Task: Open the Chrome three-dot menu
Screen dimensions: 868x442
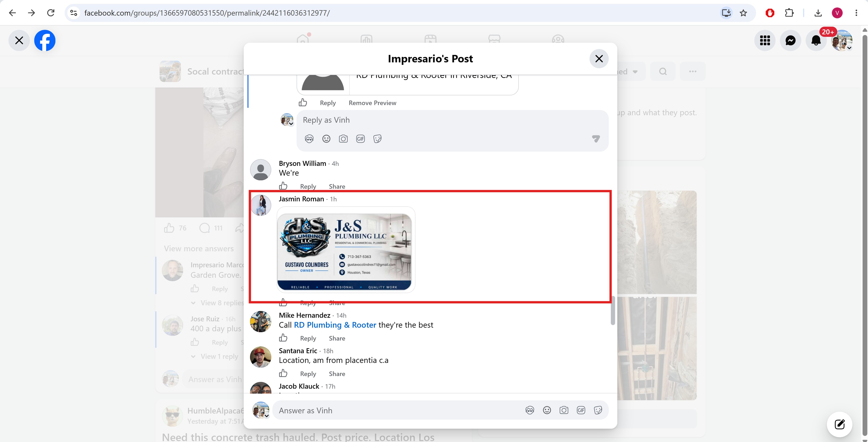Action: coord(856,13)
